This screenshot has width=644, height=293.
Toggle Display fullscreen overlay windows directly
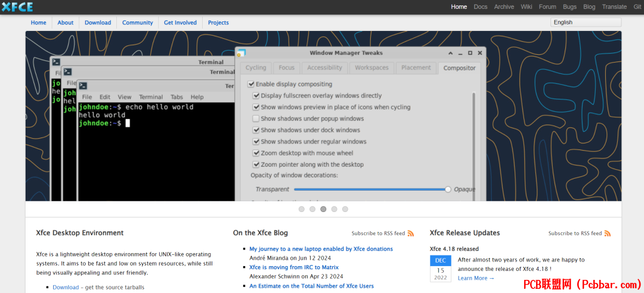click(x=256, y=96)
